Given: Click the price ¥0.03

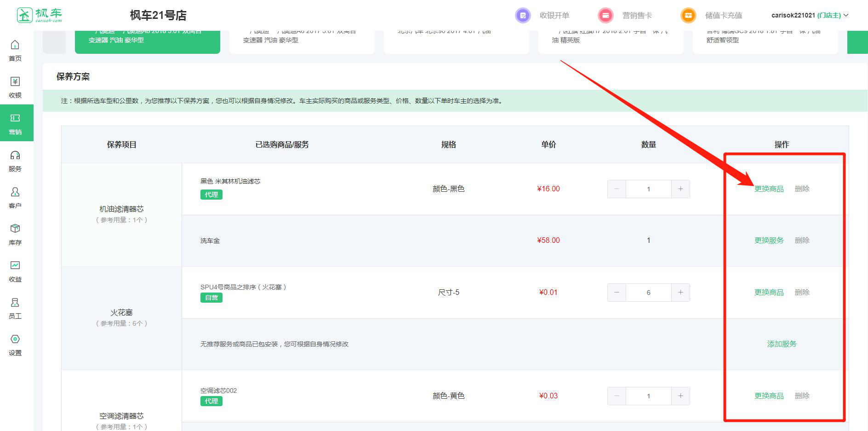Looking at the screenshot, I should coord(548,396).
